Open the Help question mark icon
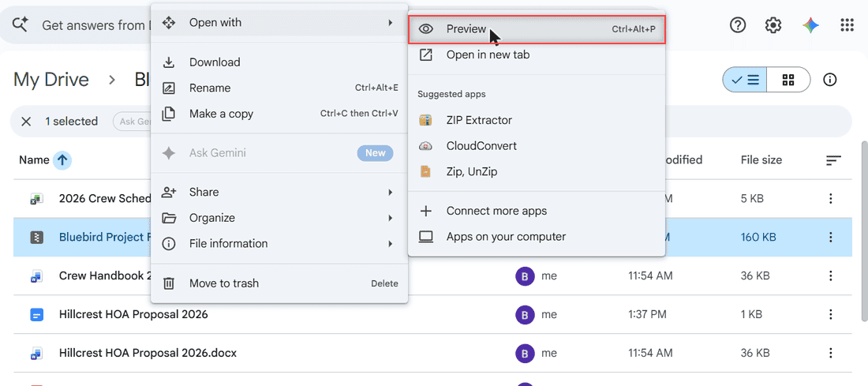 pos(738,25)
